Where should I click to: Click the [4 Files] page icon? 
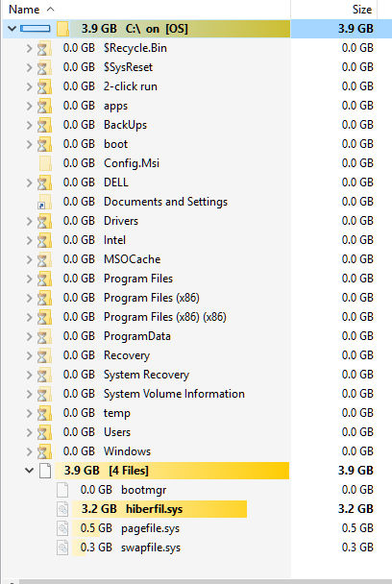tap(45, 471)
